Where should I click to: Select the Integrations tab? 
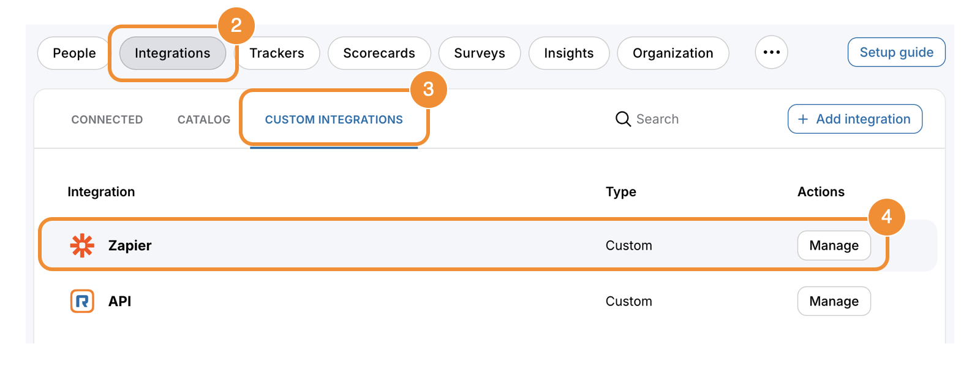click(x=173, y=53)
